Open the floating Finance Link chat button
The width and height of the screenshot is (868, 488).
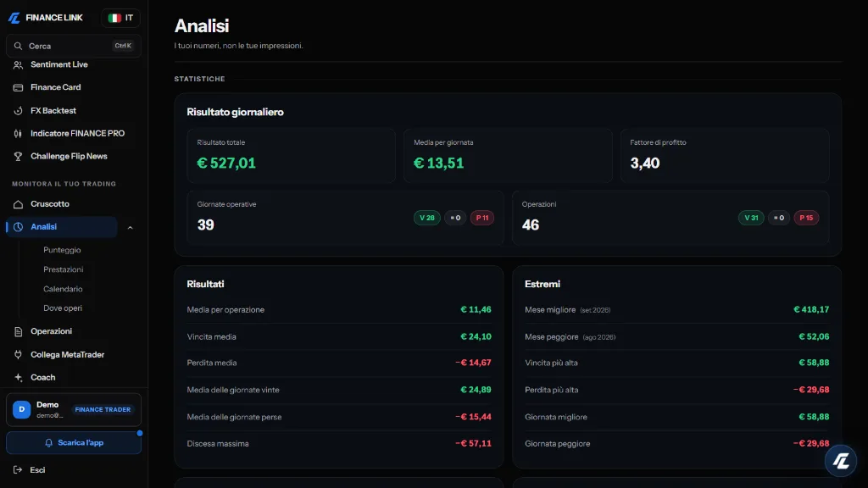(840, 460)
